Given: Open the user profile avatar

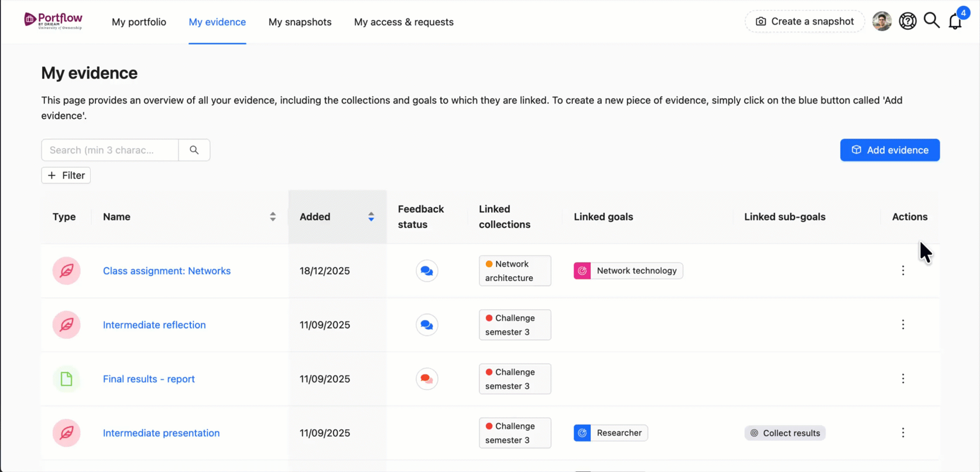Looking at the screenshot, I should [882, 21].
